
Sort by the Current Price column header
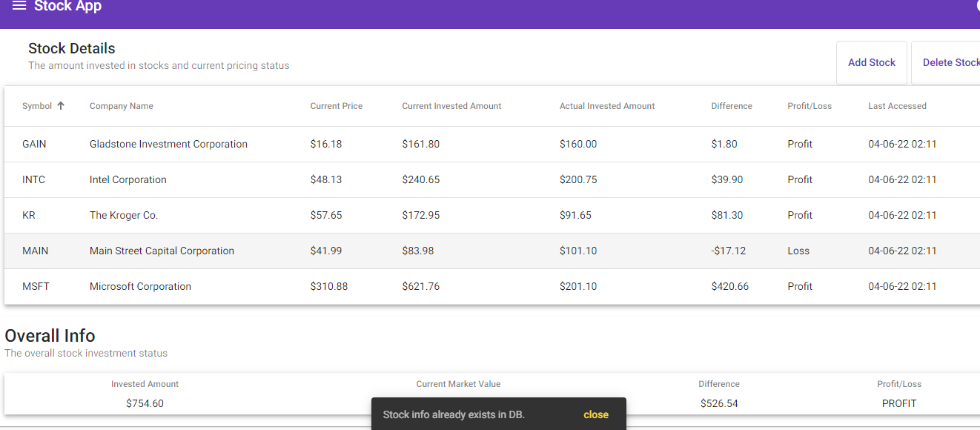(337, 105)
